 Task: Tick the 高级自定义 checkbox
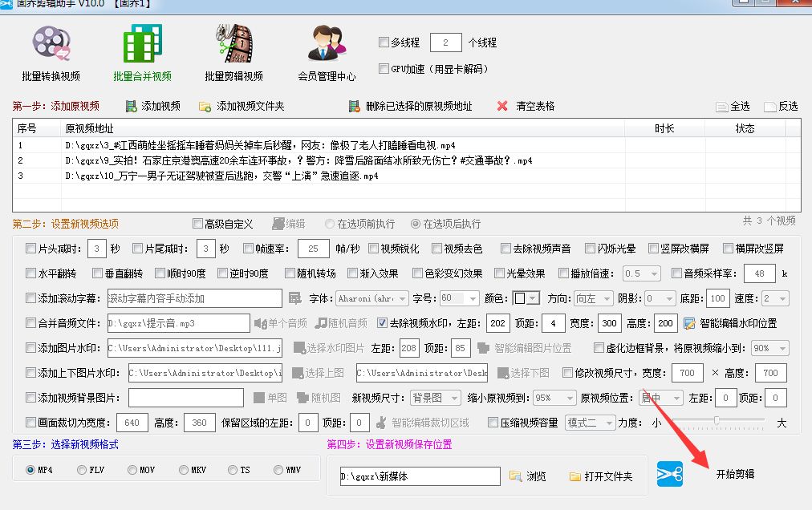(x=197, y=223)
